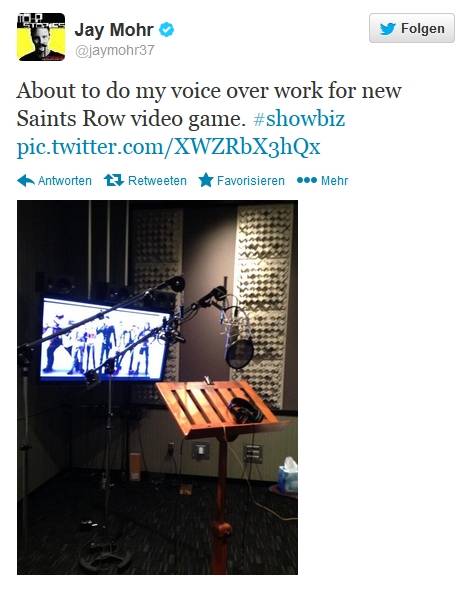
Task: Expand the Mehr options menu
Action: (334, 181)
